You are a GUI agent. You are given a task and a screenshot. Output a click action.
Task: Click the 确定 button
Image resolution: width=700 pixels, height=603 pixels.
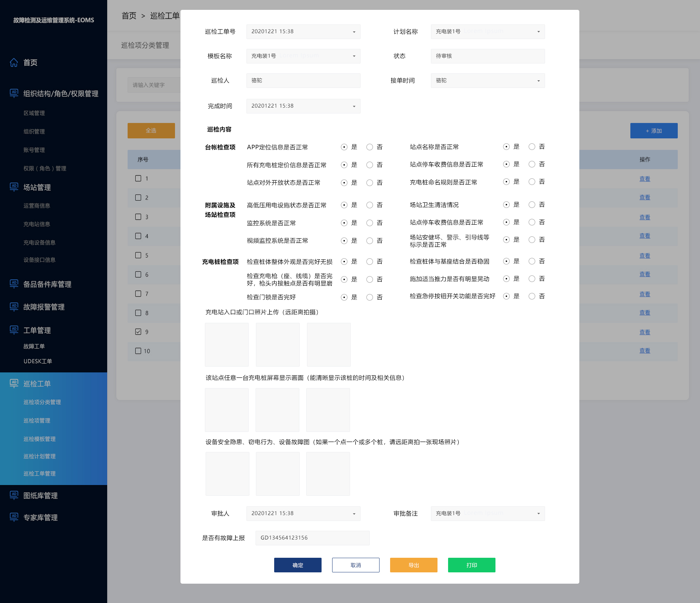tap(298, 565)
